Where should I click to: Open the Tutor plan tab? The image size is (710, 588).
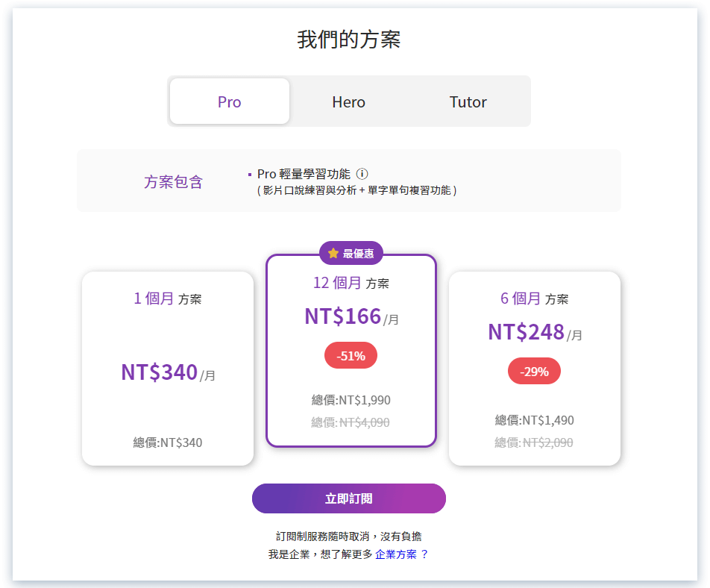click(468, 101)
